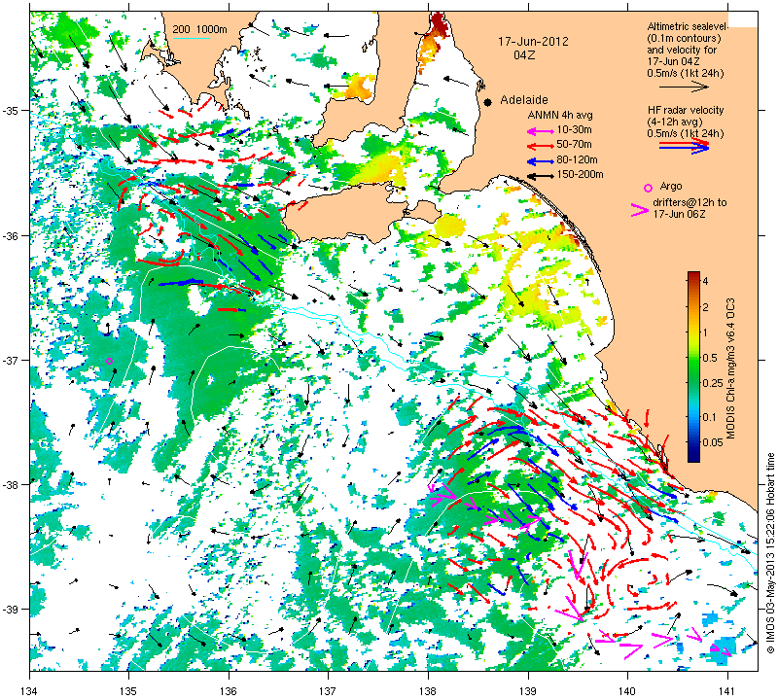Click the '80-120m' depth label

click(x=577, y=159)
